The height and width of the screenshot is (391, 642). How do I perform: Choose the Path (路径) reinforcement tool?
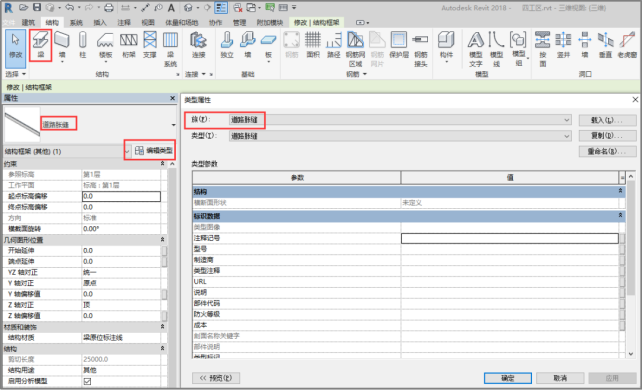tap(334, 45)
